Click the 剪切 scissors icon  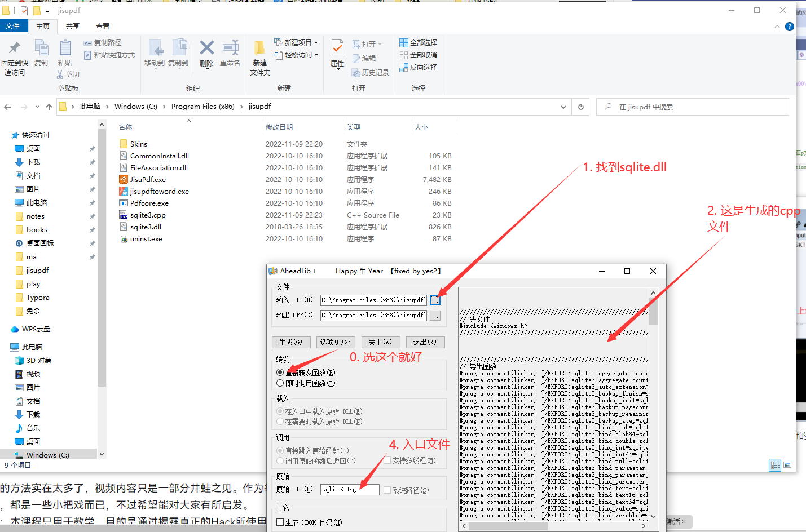click(x=68, y=74)
